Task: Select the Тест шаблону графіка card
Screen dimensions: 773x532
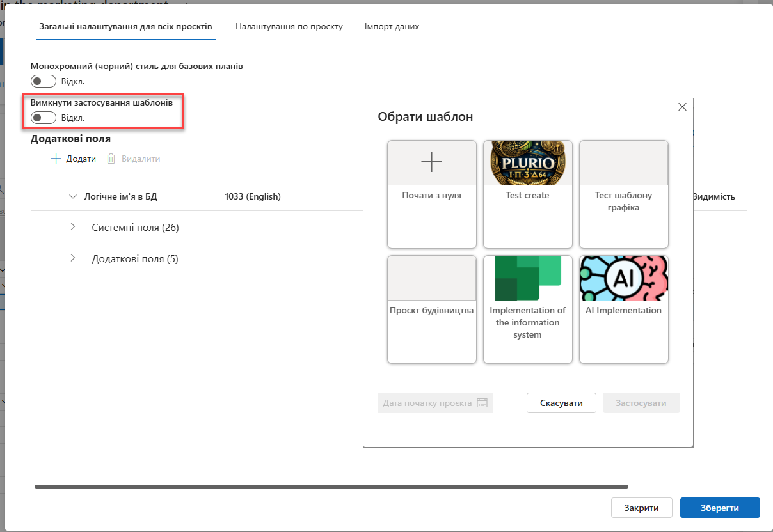Action: coord(624,194)
